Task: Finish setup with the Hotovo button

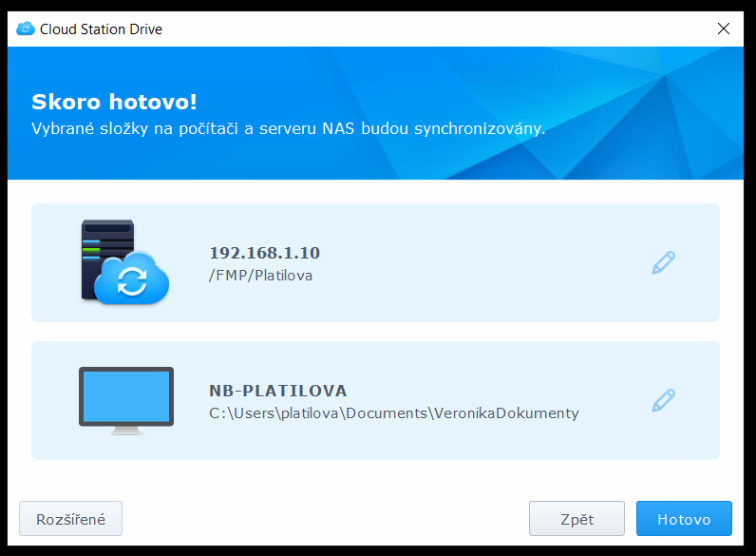Action: (x=684, y=519)
